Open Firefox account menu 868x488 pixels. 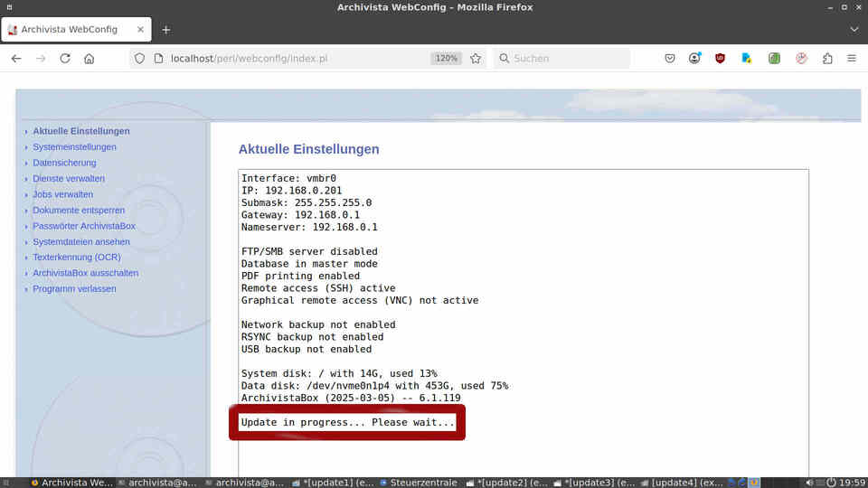click(x=694, y=58)
